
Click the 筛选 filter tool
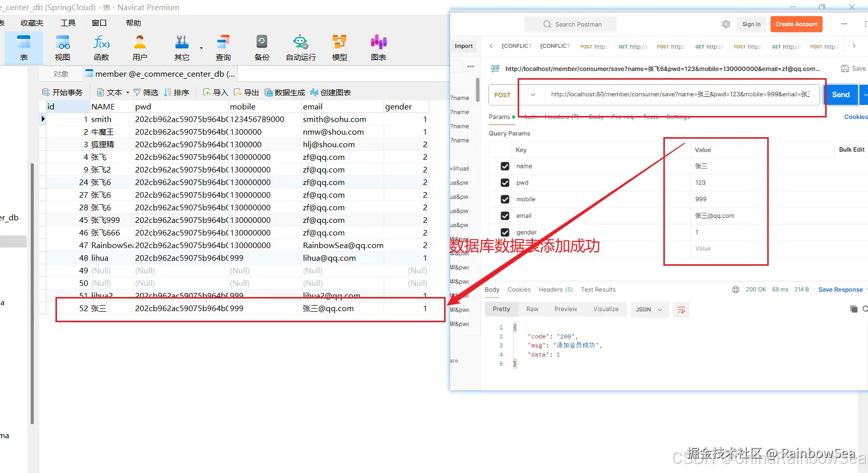coord(146,92)
